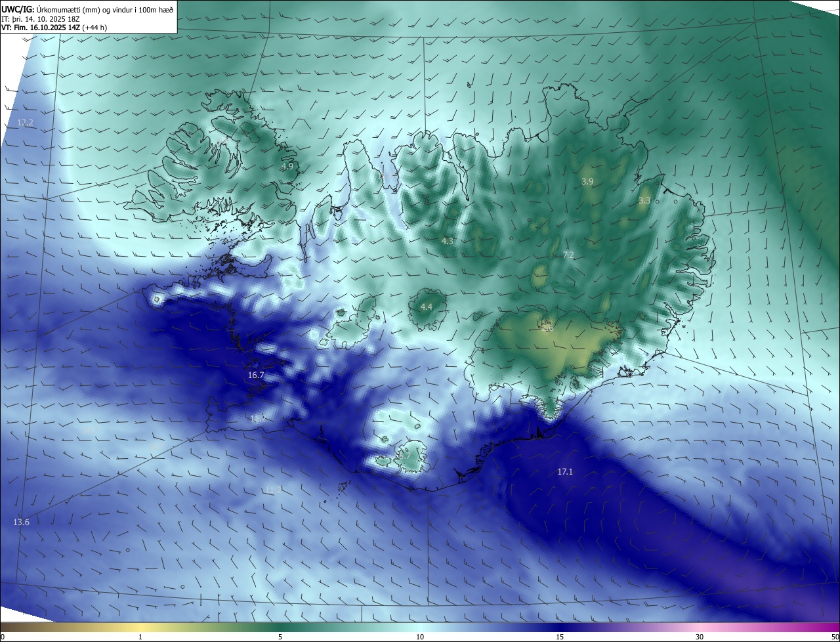The width and height of the screenshot is (840, 642).
Task: Click the 15 tick on the color scale
Action: click(x=560, y=637)
